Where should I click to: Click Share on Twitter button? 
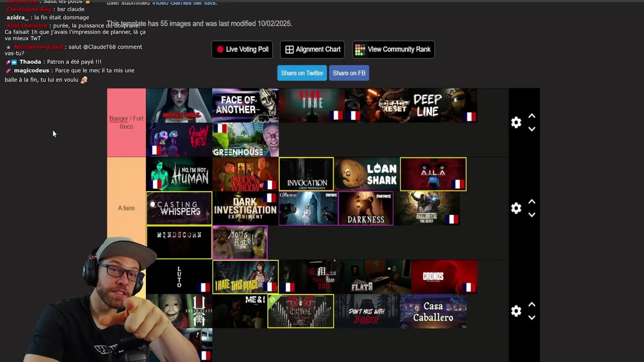click(302, 73)
